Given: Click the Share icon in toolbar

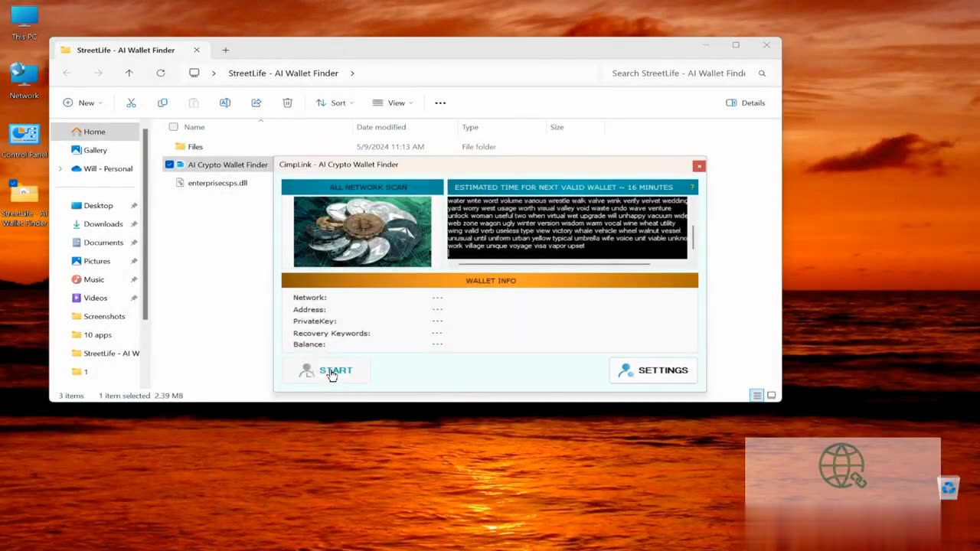Looking at the screenshot, I should click(256, 103).
